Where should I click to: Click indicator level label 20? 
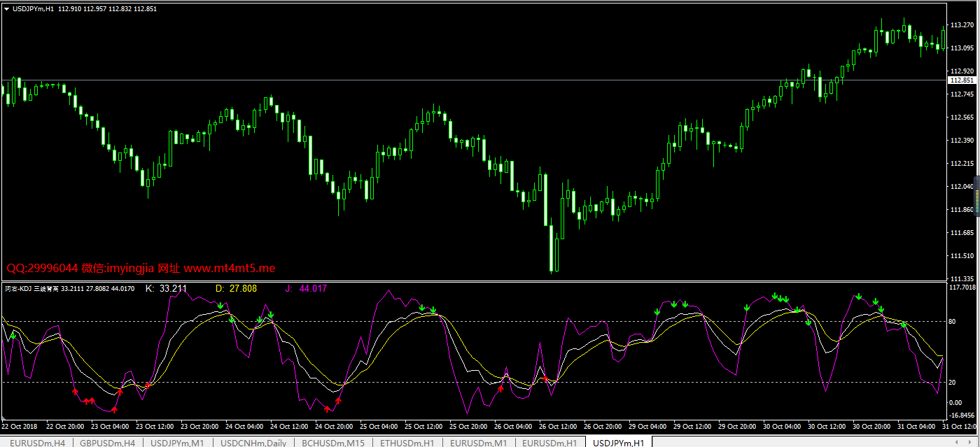pyautogui.click(x=953, y=383)
